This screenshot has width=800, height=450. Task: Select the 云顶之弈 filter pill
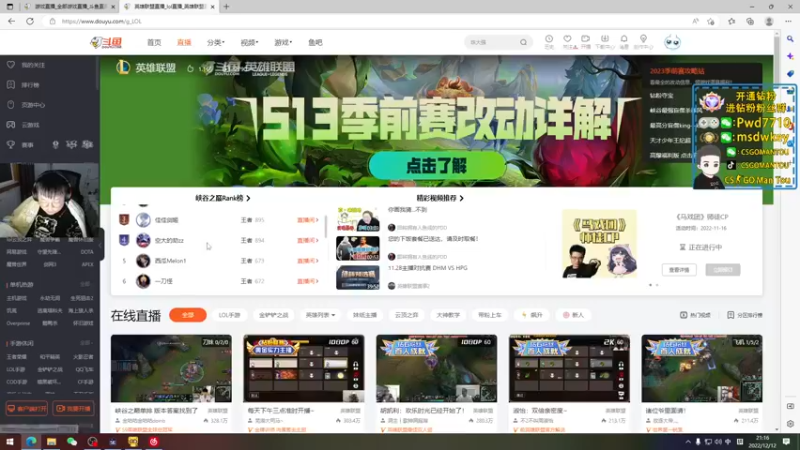click(407, 315)
